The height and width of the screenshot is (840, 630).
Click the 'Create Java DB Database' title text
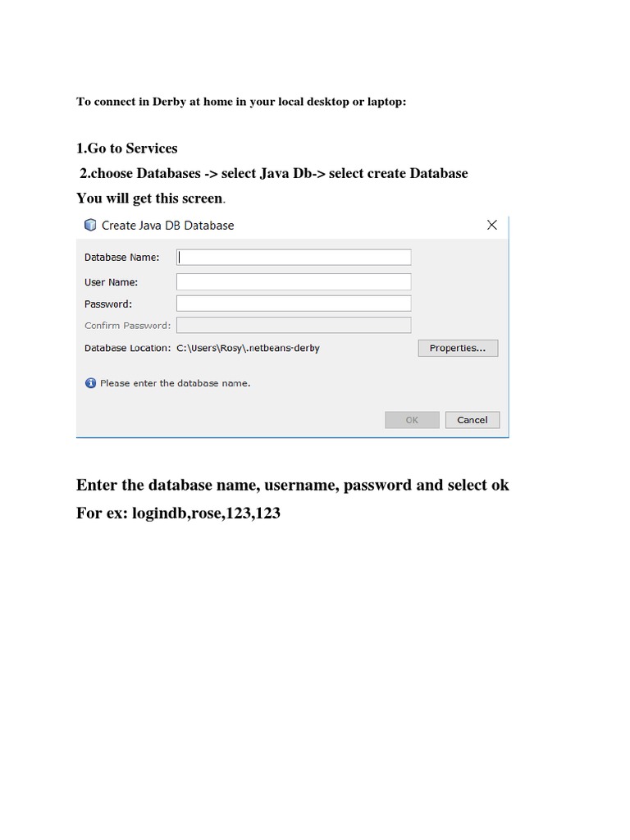(167, 226)
